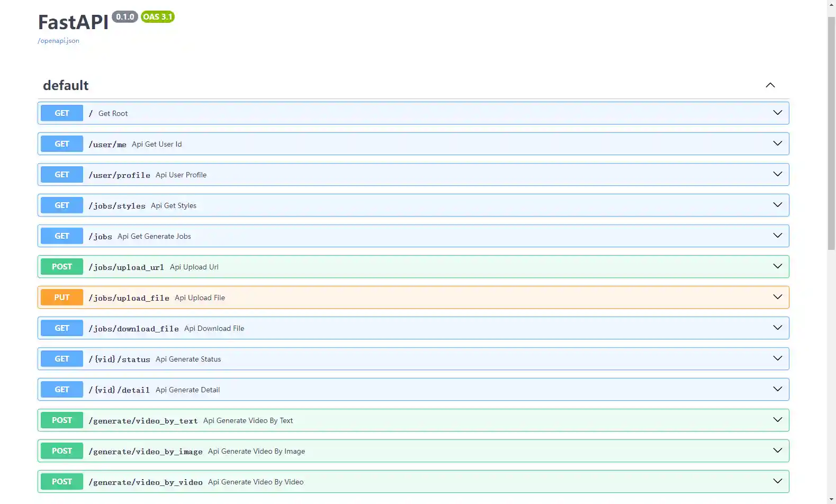Collapse the default section

pyautogui.click(x=770, y=85)
